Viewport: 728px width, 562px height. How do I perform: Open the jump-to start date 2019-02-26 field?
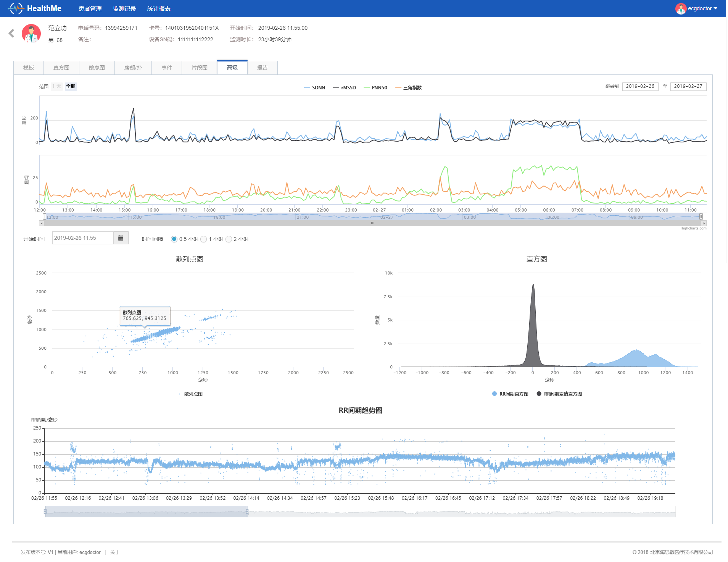(640, 87)
